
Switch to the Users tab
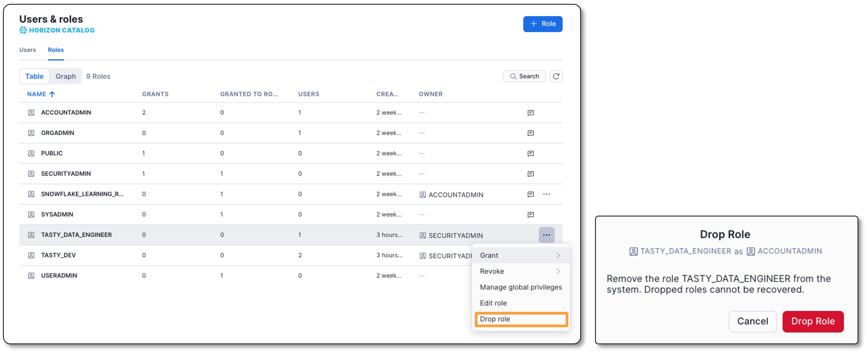[27, 50]
